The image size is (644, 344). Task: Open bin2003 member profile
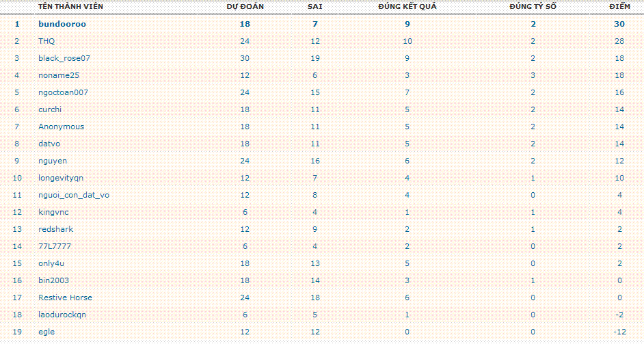(53, 280)
